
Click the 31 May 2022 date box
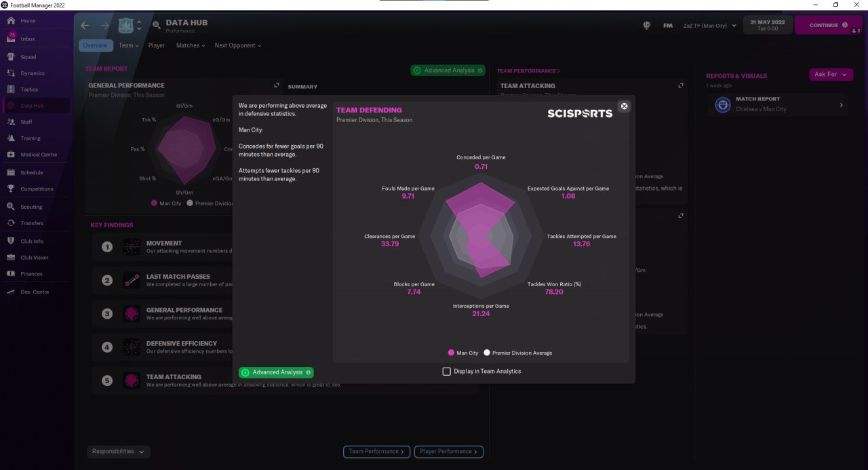[767, 25]
